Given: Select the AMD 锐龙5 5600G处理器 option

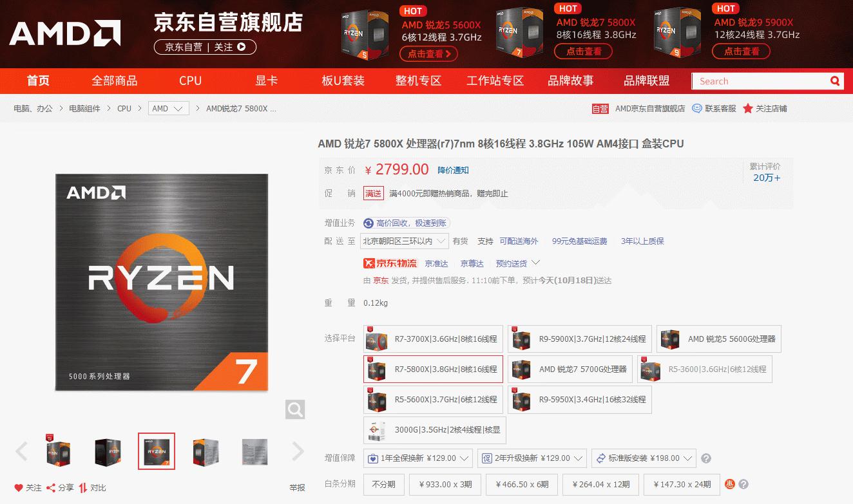Looking at the screenshot, I should [x=718, y=339].
